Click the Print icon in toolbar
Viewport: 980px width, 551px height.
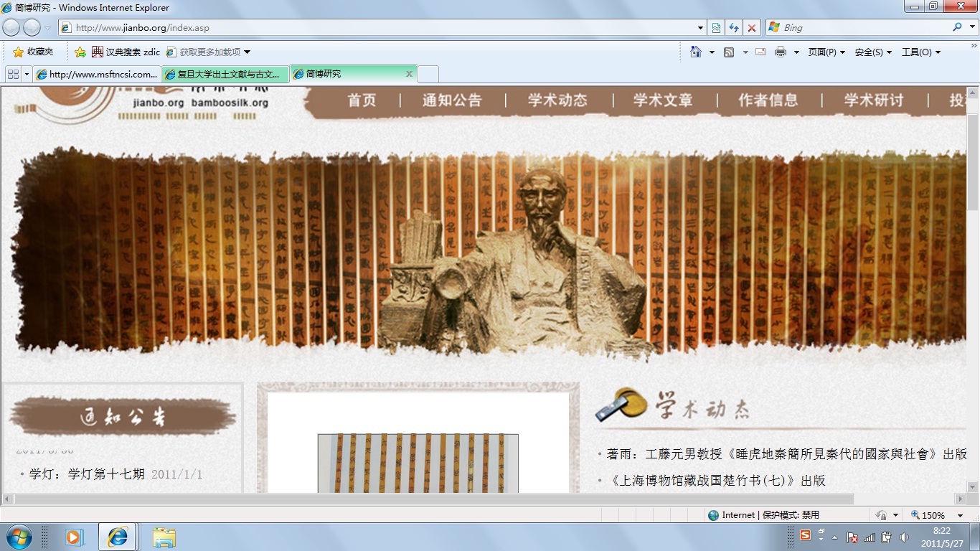coord(781,52)
